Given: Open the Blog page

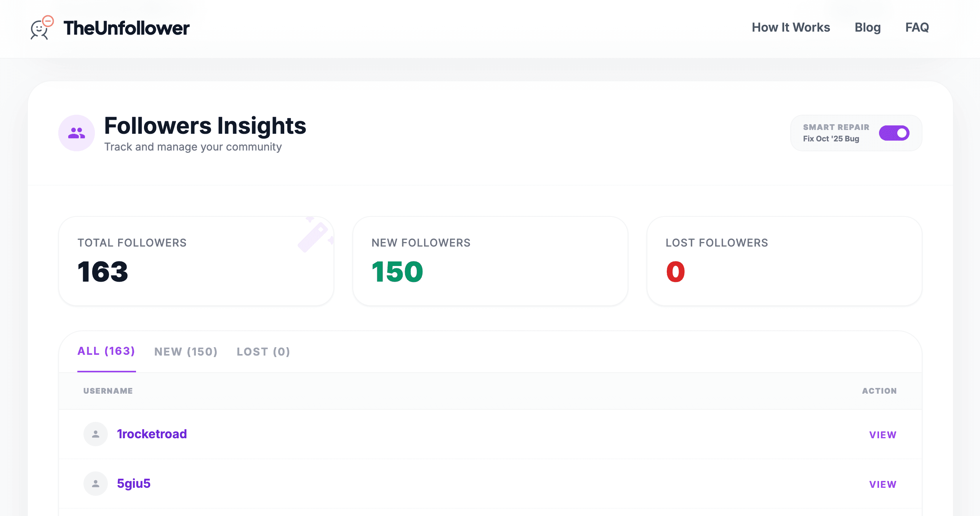Looking at the screenshot, I should [x=868, y=27].
